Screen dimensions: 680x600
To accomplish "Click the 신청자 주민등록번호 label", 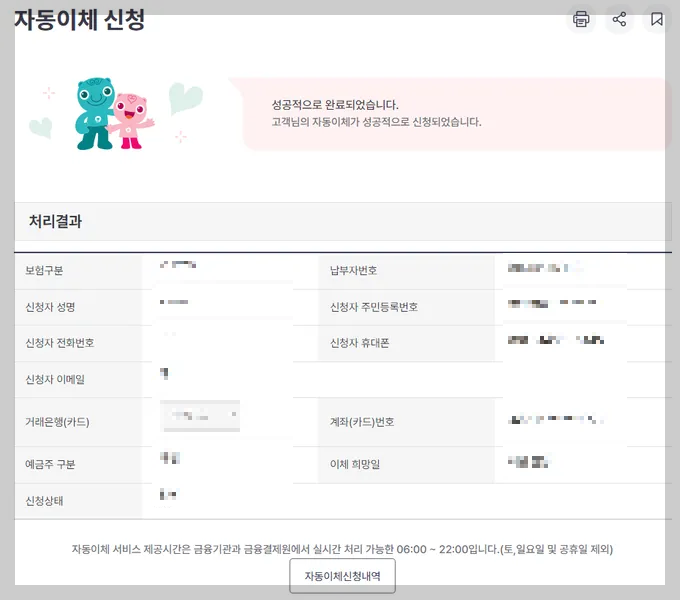I will [374, 307].
